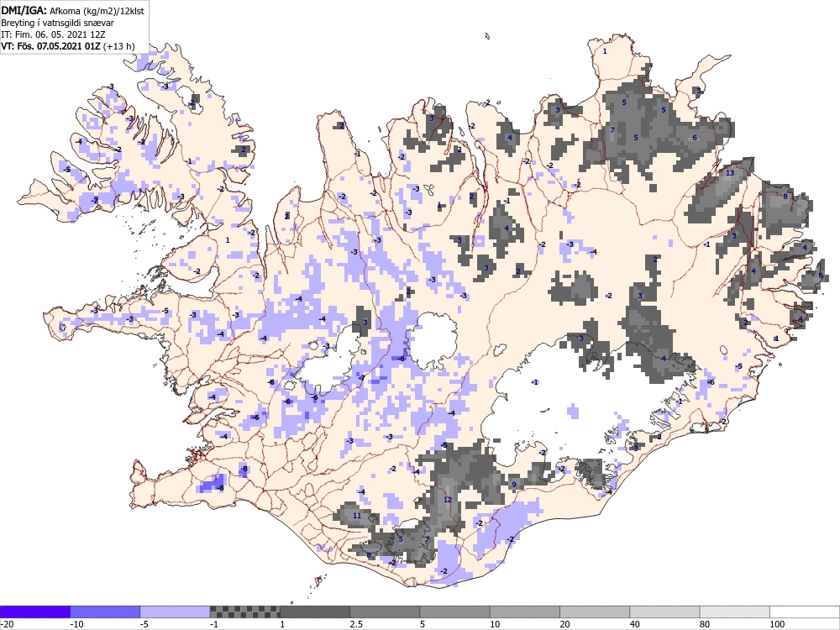Click the value 12 on the map

[x=448, y=500]
